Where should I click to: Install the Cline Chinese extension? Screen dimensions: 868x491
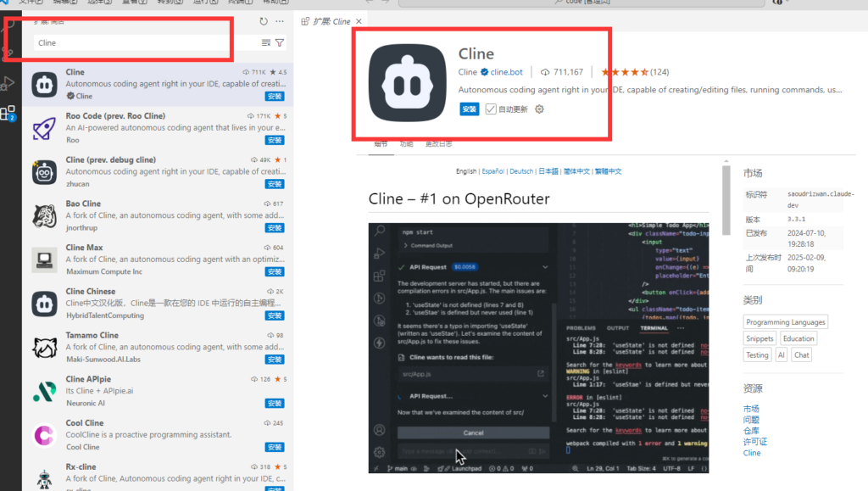pyautogui.click(x=275, y=315)
